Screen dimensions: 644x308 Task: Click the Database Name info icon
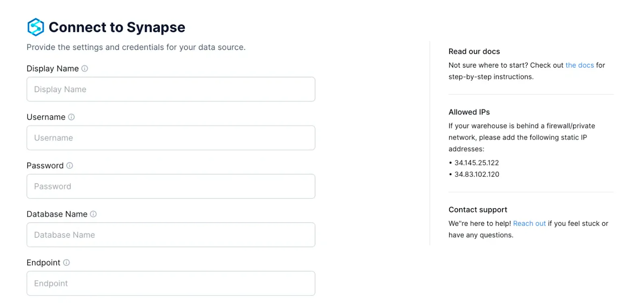(x=93, y=214)
